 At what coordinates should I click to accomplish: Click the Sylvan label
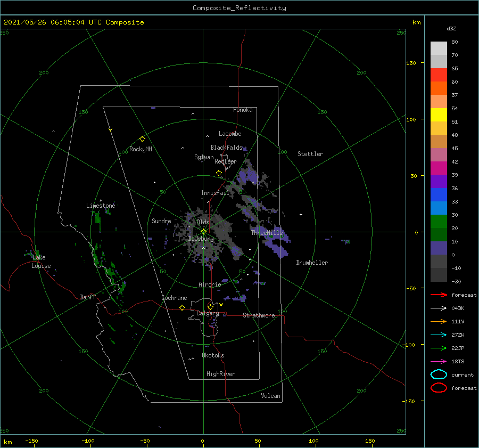coord(204,157)
